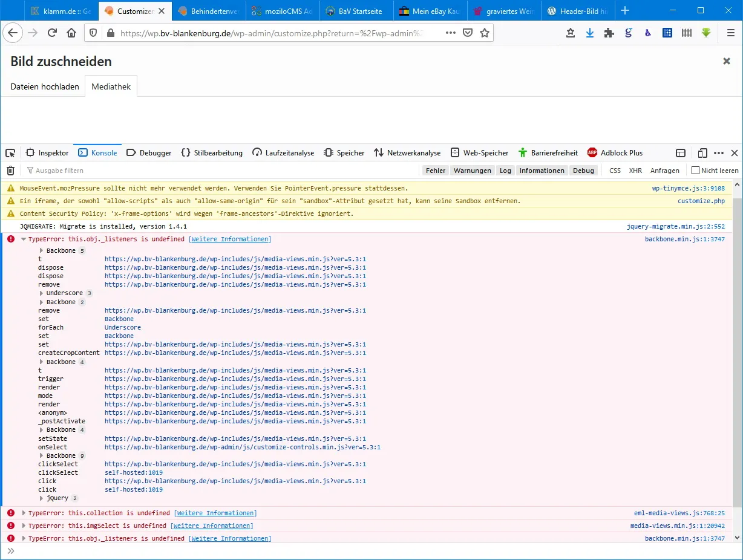Open the downloads arrow panel
Screen dimensions: 743x560
tap(590, 33)
